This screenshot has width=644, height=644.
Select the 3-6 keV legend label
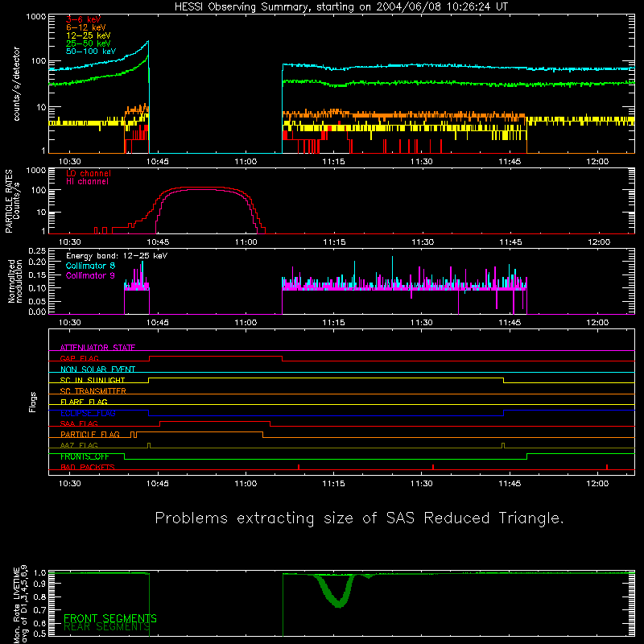[x=83, y=19]
